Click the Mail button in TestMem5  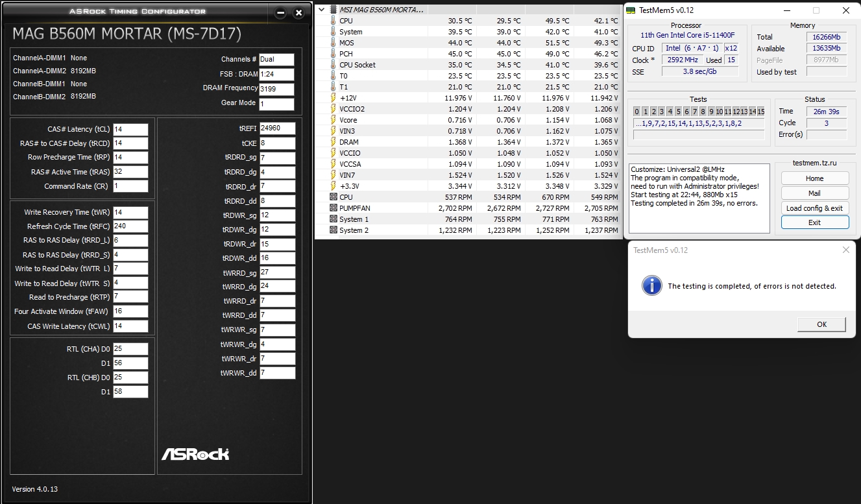click(814, 193)
